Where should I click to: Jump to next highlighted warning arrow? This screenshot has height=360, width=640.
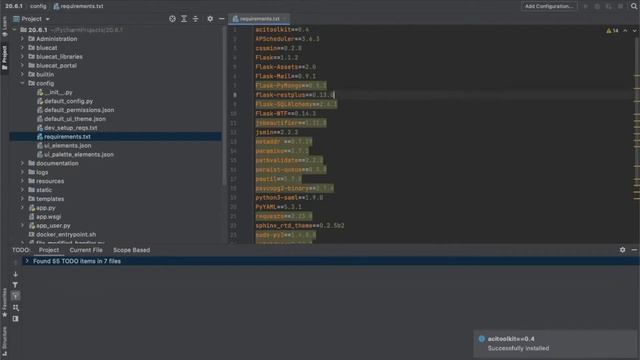pyautogui.click(x=634, y=31)
